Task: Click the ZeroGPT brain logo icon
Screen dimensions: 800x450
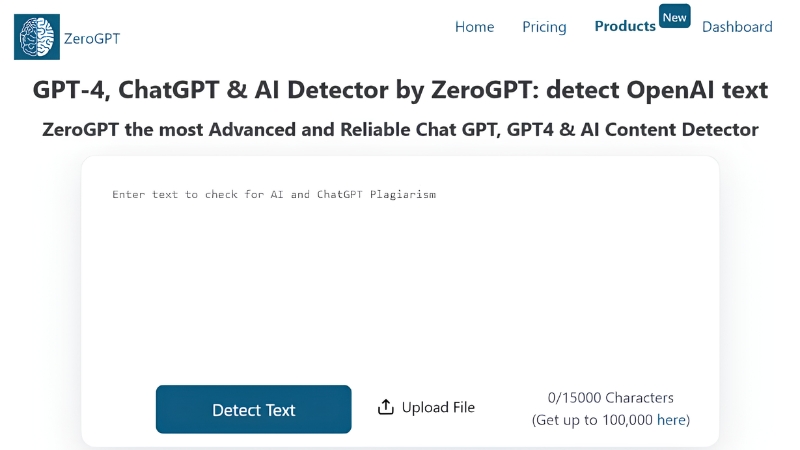Action: [x=37, y=37]
